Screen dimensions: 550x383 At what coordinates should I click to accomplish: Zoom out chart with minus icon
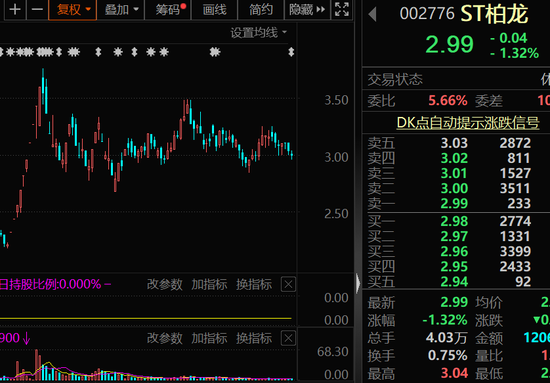[x=37, y=9]
